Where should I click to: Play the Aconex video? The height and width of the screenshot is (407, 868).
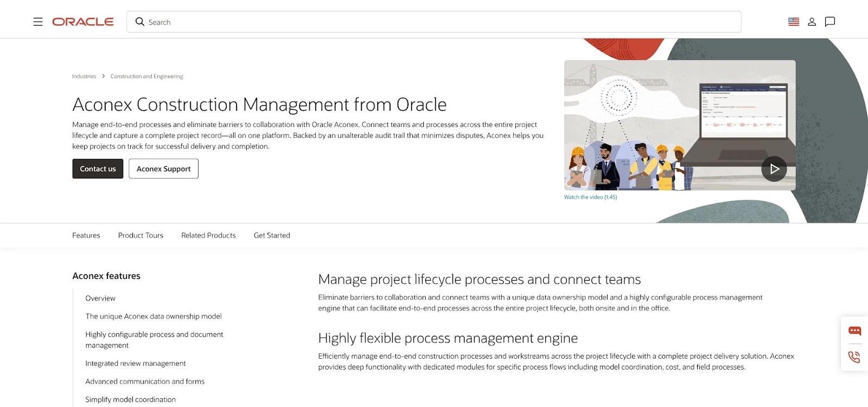pos(774,169)
